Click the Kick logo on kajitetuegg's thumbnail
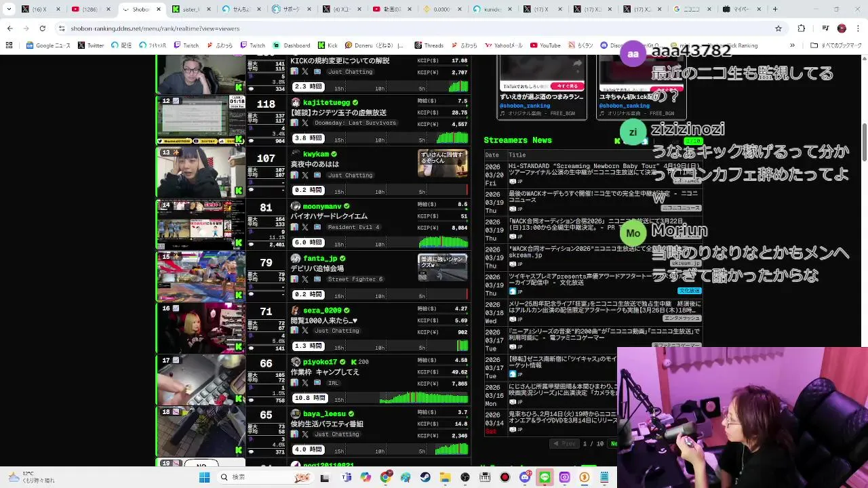The image size is (868, 488). tap(239, 139)
